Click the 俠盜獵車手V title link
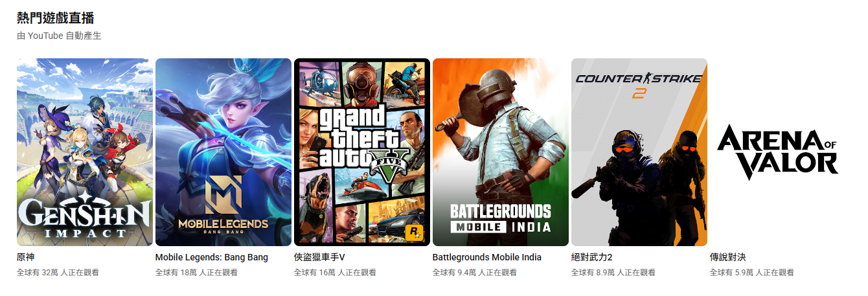Screen dimensions: 868x296 (x=320, y=257)
